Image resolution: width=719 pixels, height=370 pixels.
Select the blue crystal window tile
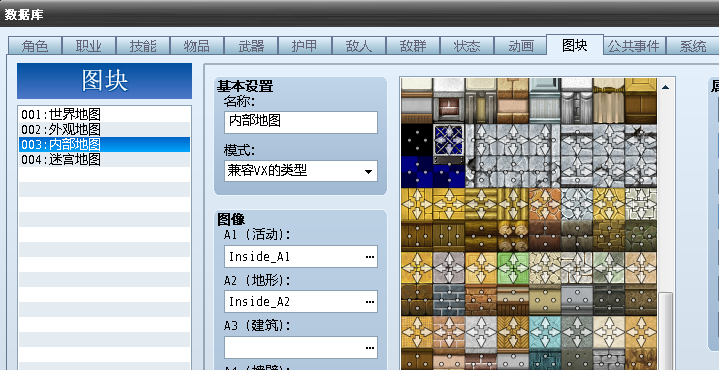[x=449, y=140]
